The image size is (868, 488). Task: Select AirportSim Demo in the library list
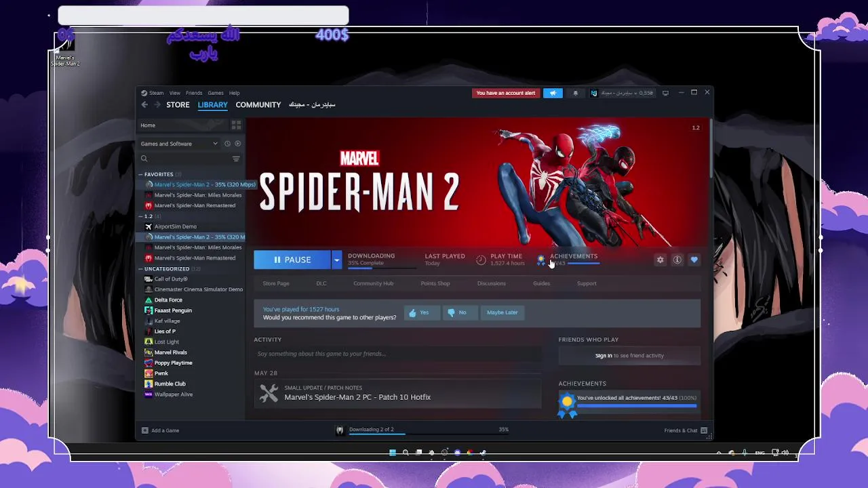(x=175, y=226)
